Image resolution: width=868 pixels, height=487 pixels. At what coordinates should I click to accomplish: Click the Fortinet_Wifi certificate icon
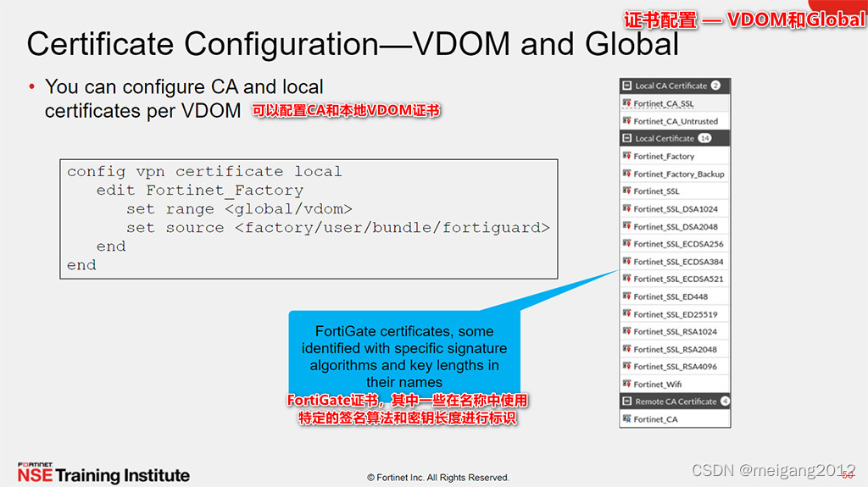[x=626, y=384]
